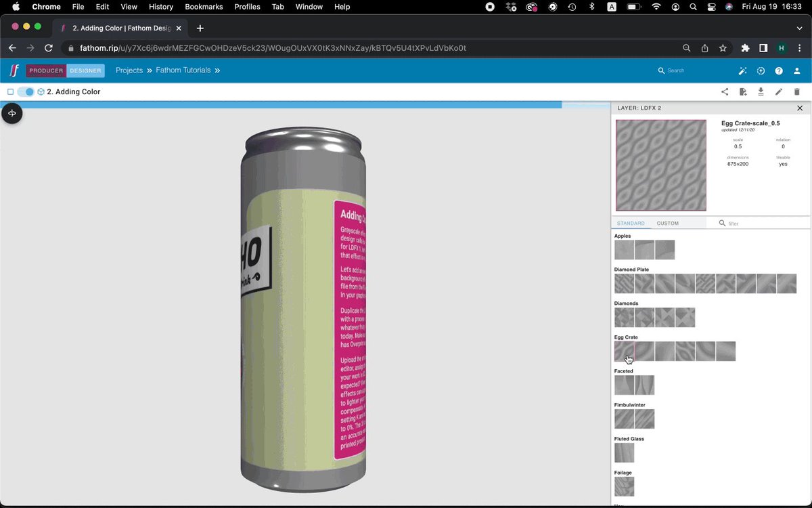Click the Chrome address bar URL
This screenshot has height=508, width=812.
pyautogui.click(x=273, y=48)
